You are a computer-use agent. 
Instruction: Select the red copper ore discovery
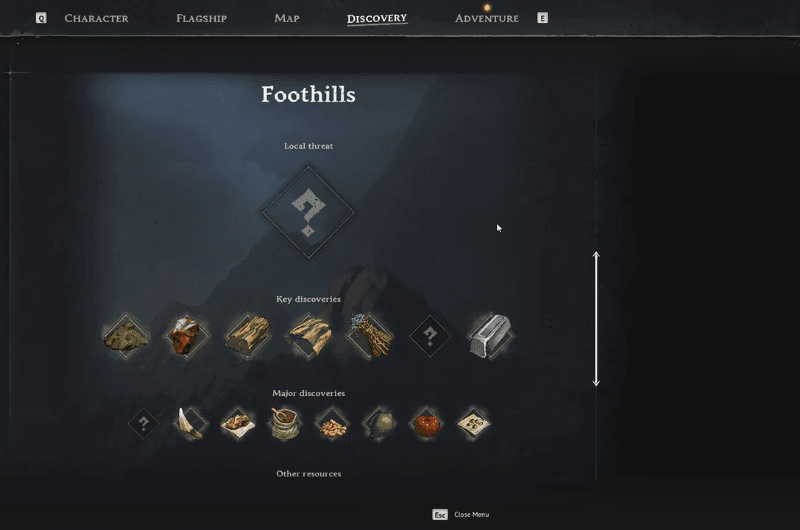pyautogui.click(x=186, y=336)
